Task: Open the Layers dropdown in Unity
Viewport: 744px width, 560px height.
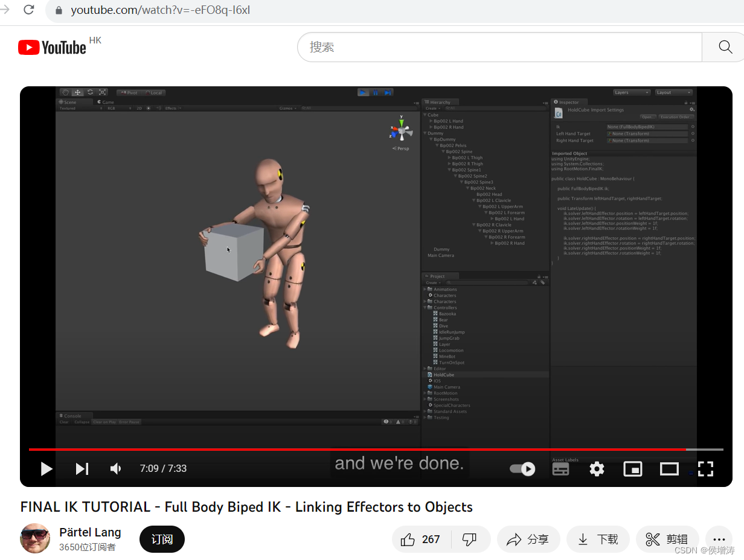Action: point(632,92)
